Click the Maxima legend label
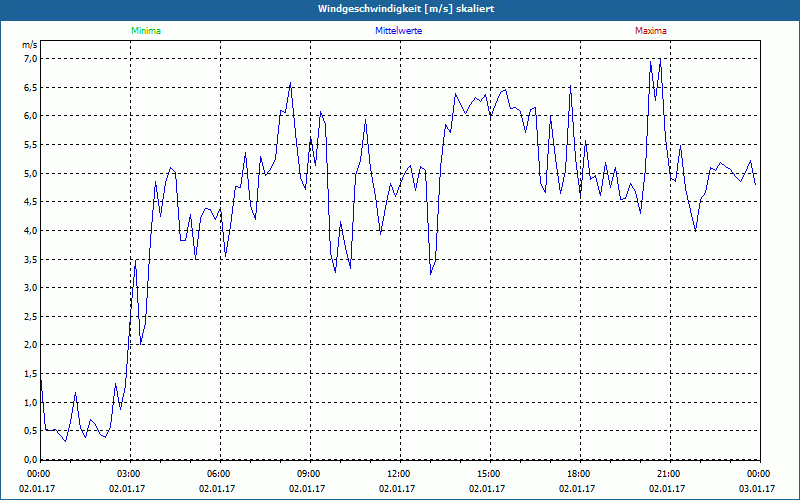The height and width of the screenshot is (500, 800). 651,31
